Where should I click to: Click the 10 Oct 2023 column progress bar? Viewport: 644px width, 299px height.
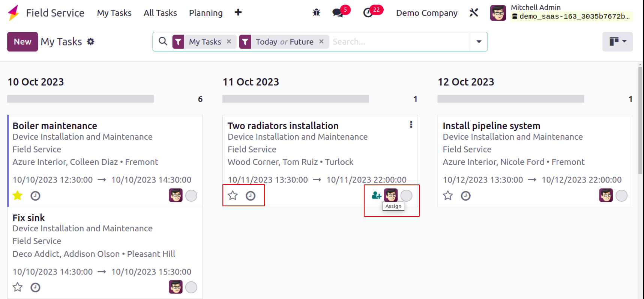coord(81,99)
